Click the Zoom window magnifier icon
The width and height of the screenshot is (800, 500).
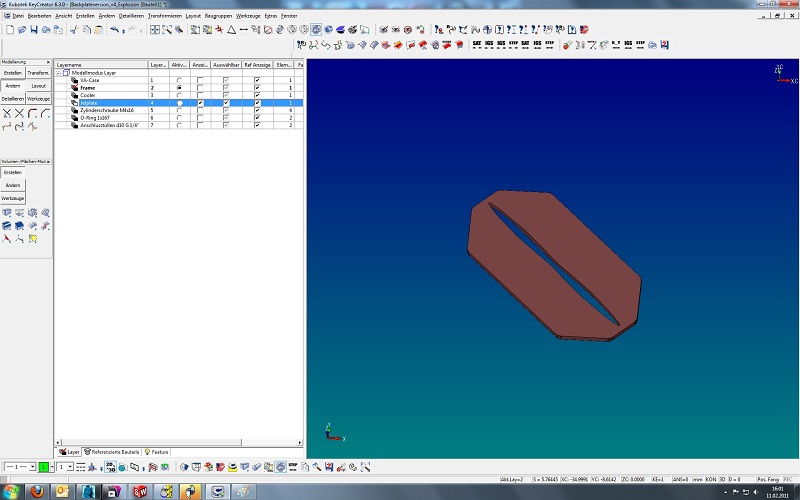point(167,30)
